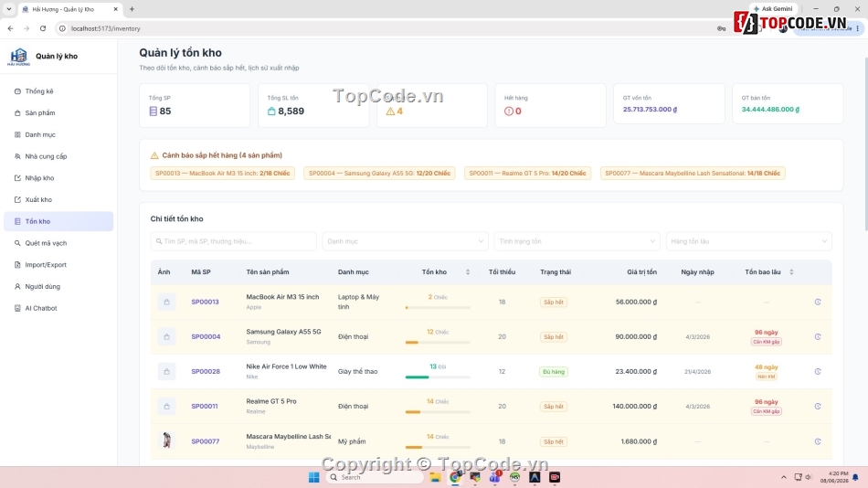Click the Nike Air Force 1 stock bar
Screen dimensions: 868x488
438,377
